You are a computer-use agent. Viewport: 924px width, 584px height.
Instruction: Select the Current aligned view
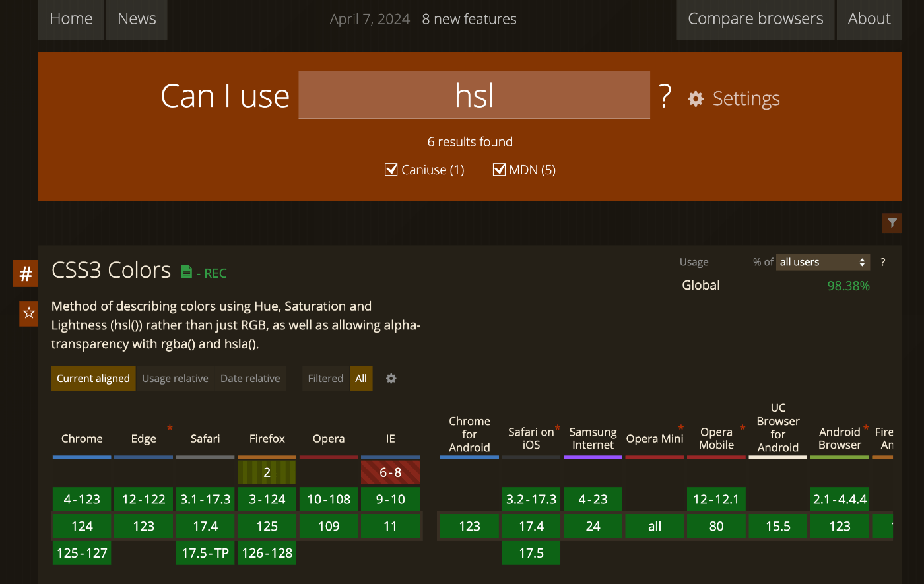[x=93, y=379]
